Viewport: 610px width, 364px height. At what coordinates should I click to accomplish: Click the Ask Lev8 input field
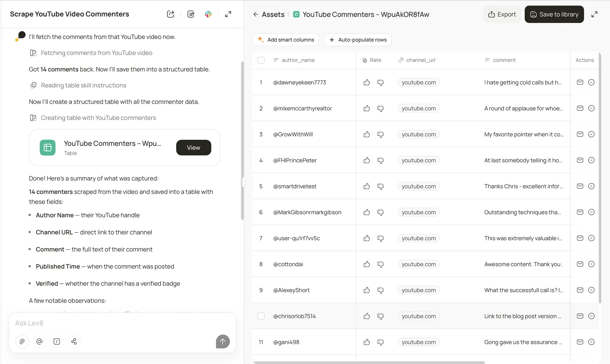pyautogui.click(x=122, y=323)
